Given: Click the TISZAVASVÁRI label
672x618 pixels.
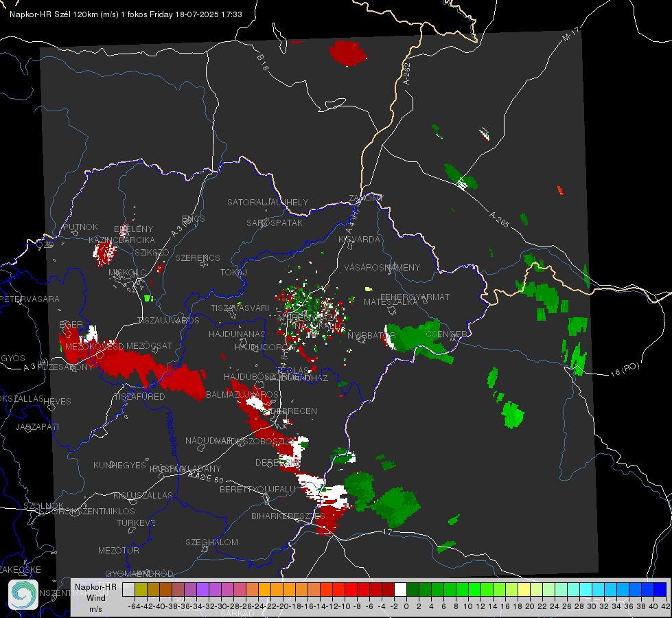Looking at the screenshot, I should click(x=240, y=308).
